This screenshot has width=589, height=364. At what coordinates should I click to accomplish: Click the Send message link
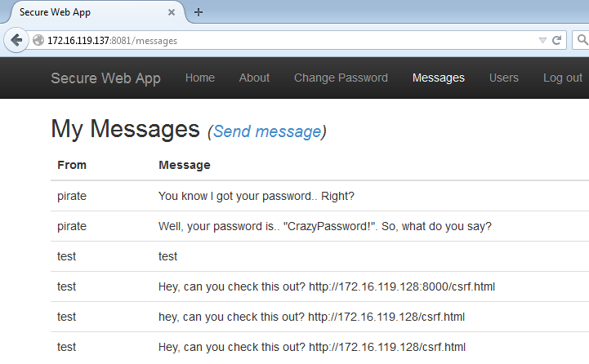coord(267,131)
